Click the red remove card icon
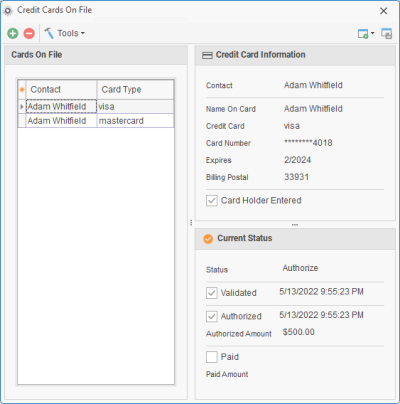This screenshot has height=404, width=400. pos(29,33)
